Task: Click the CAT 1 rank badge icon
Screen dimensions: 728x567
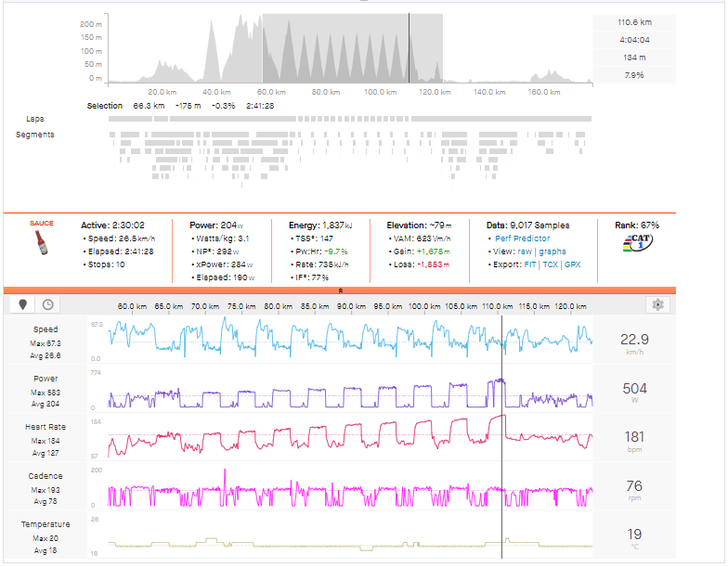Action: click(636, 246)
